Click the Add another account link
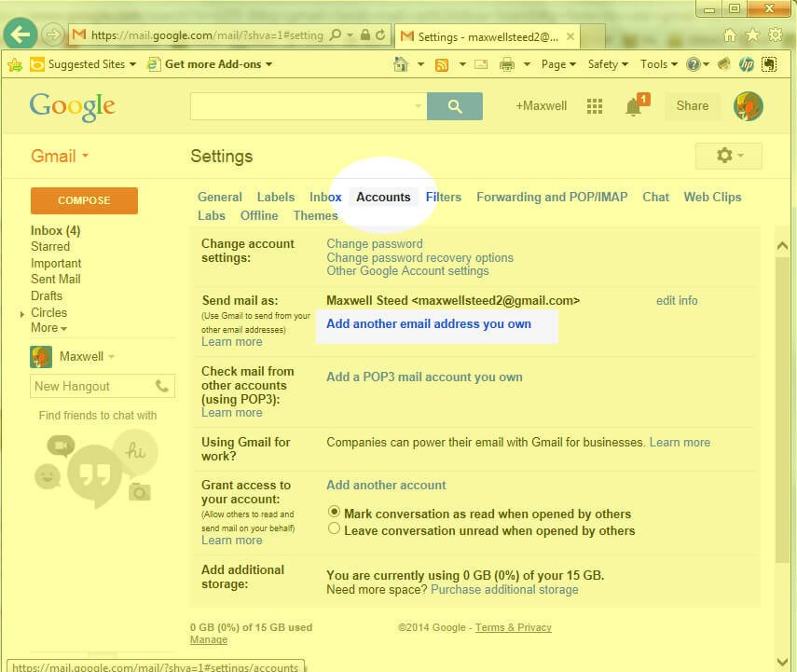 (386, 485)
